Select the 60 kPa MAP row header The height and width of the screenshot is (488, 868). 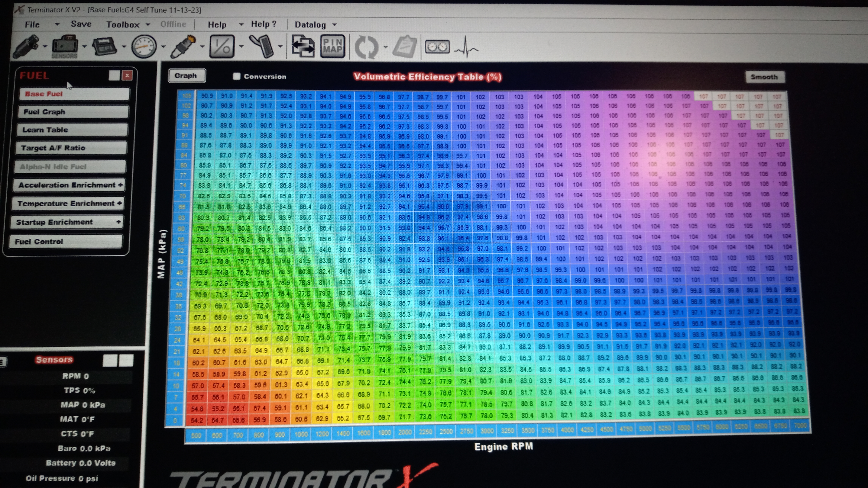pyautogui.click(x=181, y=229)
